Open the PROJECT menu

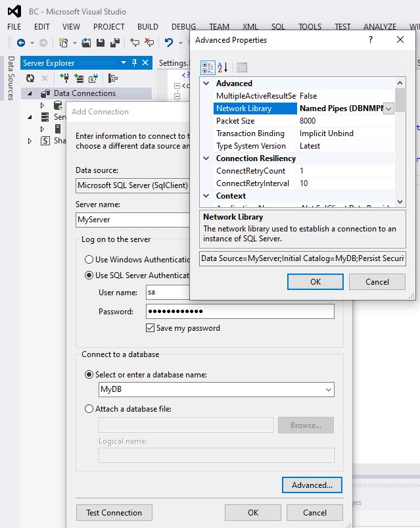pyautogui.click(x=108, y=27)
